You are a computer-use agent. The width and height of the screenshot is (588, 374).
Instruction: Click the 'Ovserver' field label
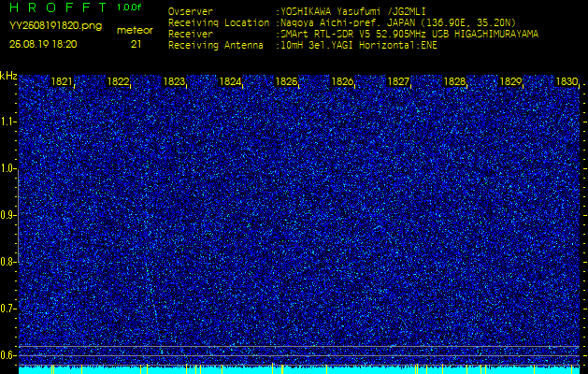coord(191,11)
